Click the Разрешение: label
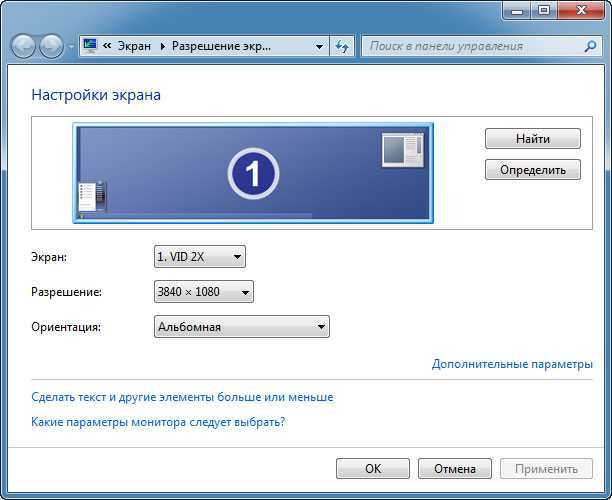This screenshot has height=500, width=612. click(66, 292)
